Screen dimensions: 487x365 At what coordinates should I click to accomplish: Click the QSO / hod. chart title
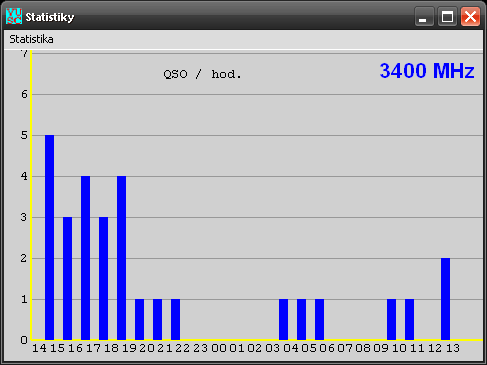tap(202, 74)
